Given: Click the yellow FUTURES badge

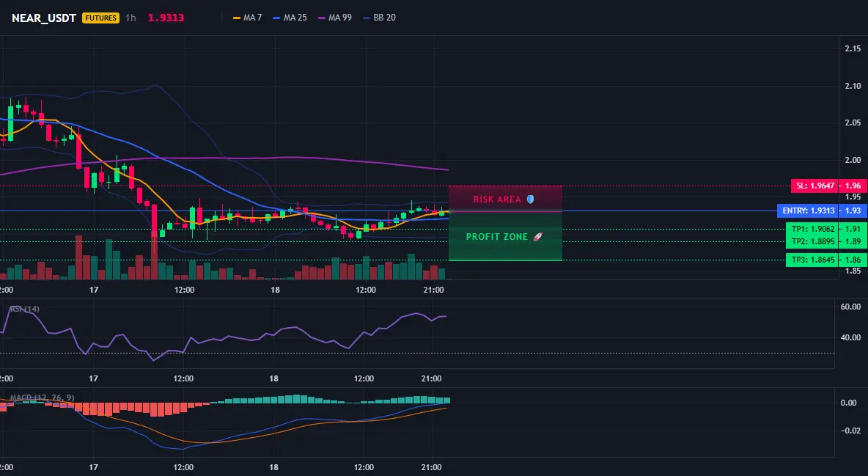Looking at the screenshot, I should pyautogui.click(x=100, y=18).
